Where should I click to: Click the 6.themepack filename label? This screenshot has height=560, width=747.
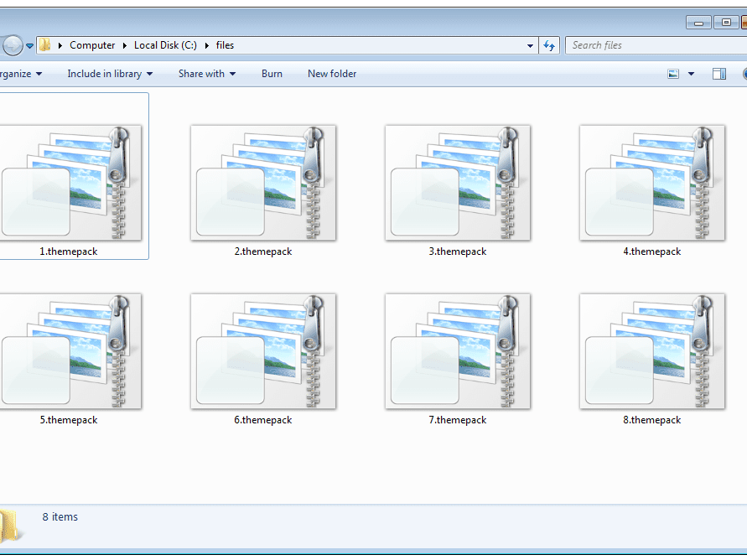pyautogui.click(x=263, y=420)
